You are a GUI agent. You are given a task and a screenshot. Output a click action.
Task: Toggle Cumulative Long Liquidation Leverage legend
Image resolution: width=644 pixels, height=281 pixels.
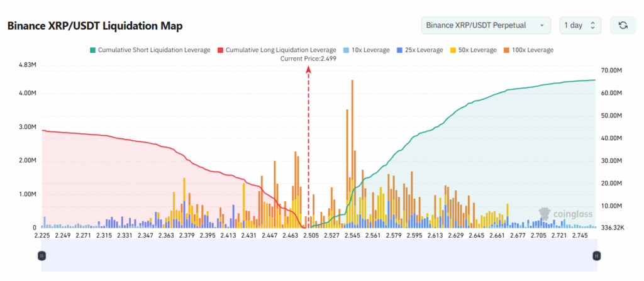tap(277, 50)
